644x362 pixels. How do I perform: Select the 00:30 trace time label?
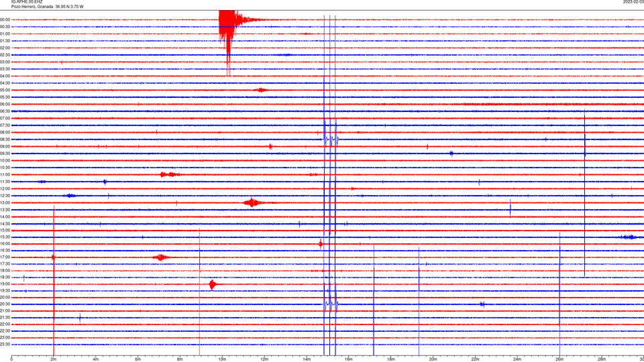tap(5, 27)
